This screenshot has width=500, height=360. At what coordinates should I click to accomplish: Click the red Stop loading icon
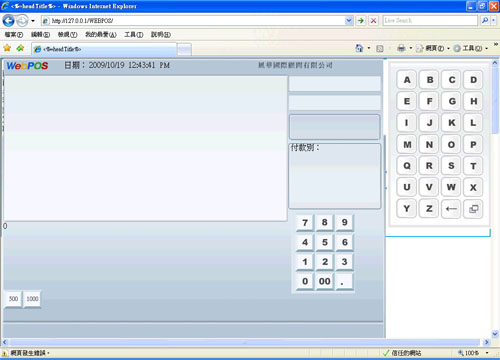click(x=373, y=21)
